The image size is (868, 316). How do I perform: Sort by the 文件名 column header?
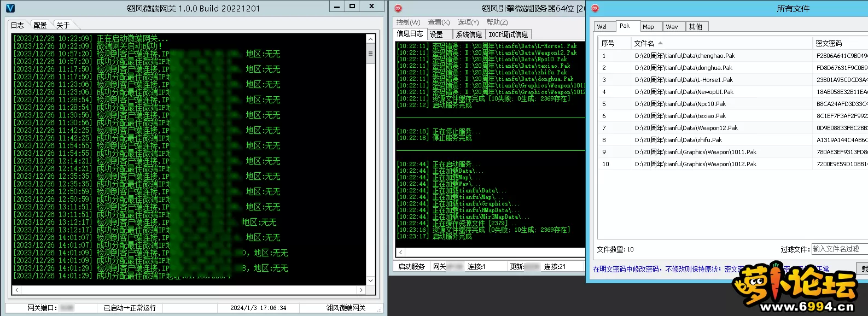[721, 43]
